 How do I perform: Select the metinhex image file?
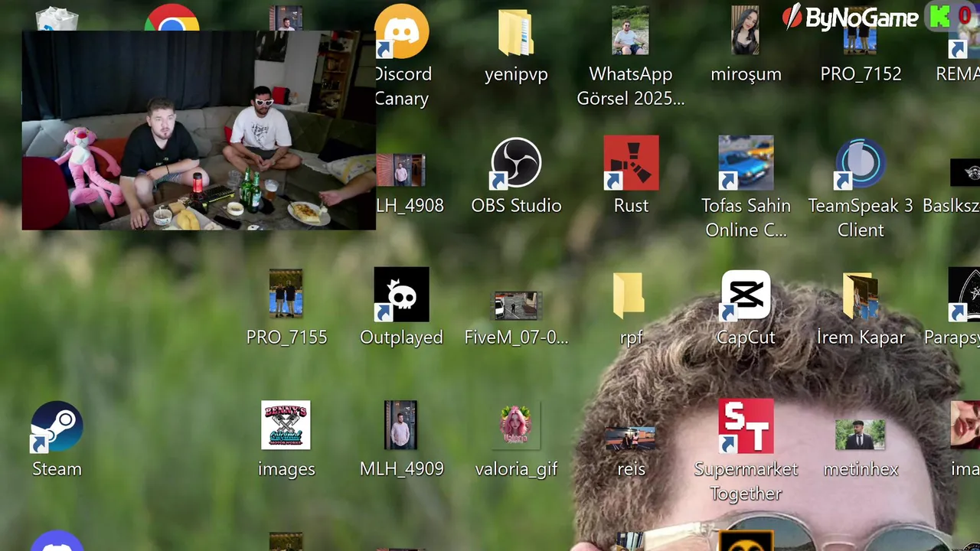861,435
